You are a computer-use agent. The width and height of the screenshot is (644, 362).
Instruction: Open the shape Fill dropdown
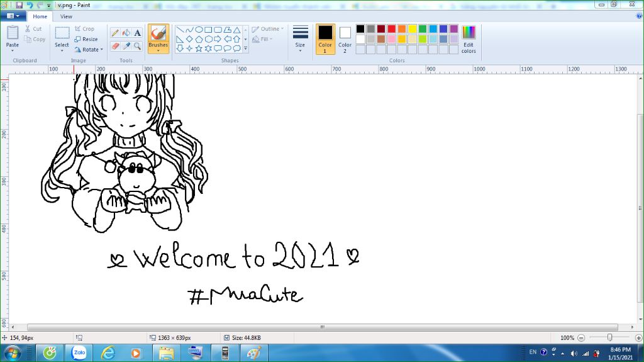point(262,39)
